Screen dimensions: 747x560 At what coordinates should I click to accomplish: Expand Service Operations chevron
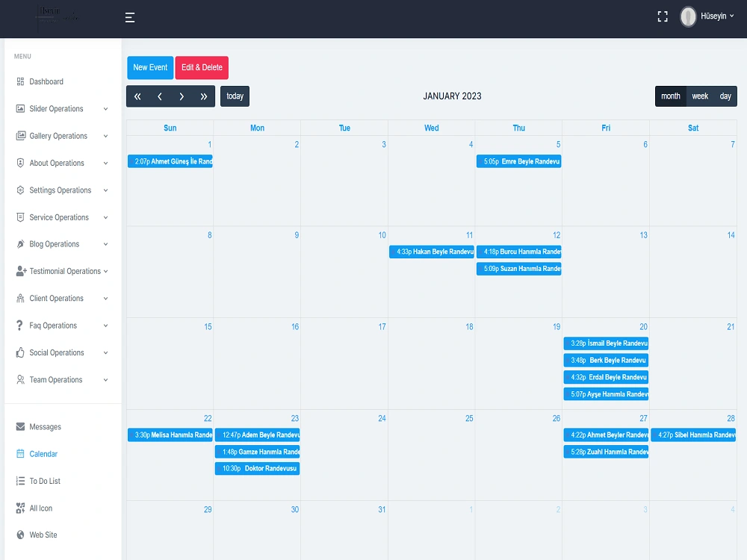[x=105, y=217]
